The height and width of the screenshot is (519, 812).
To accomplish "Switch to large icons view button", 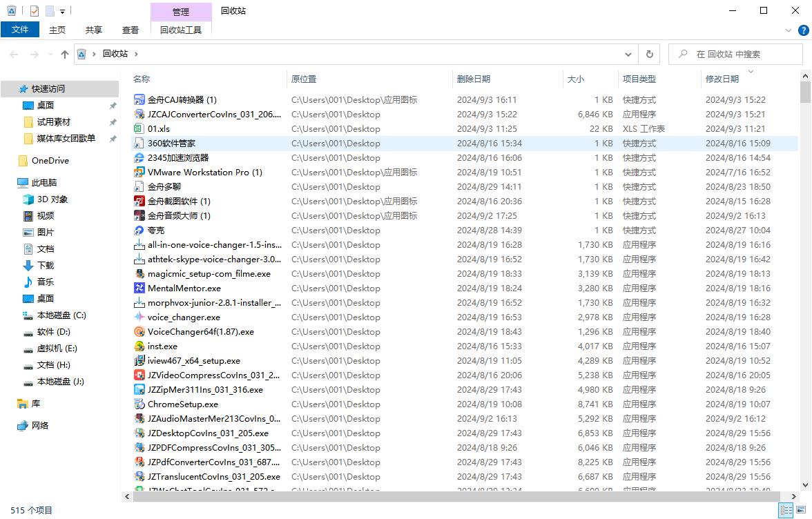I will pyautogui.click(x=801, y=511).
